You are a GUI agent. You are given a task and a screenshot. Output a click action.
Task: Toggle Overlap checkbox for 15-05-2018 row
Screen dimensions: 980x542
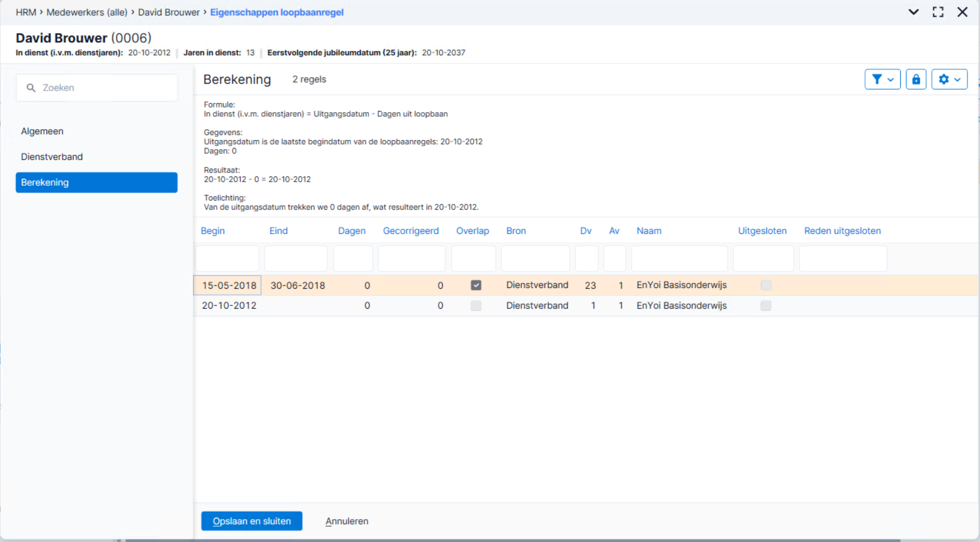click(476, 285)
